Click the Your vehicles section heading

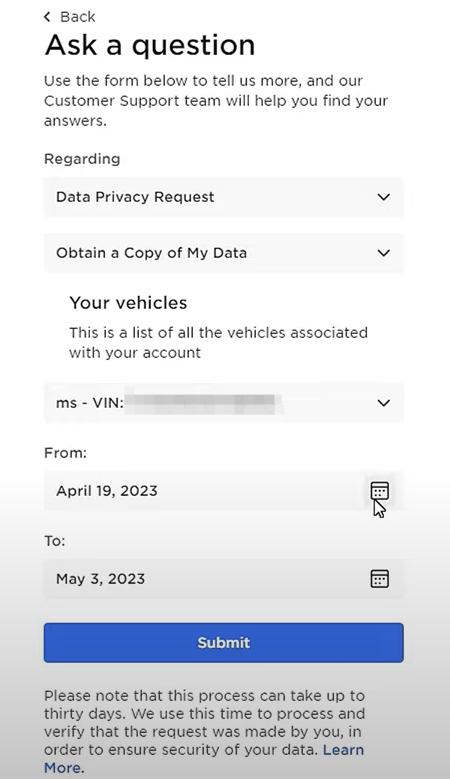[128, 303]
